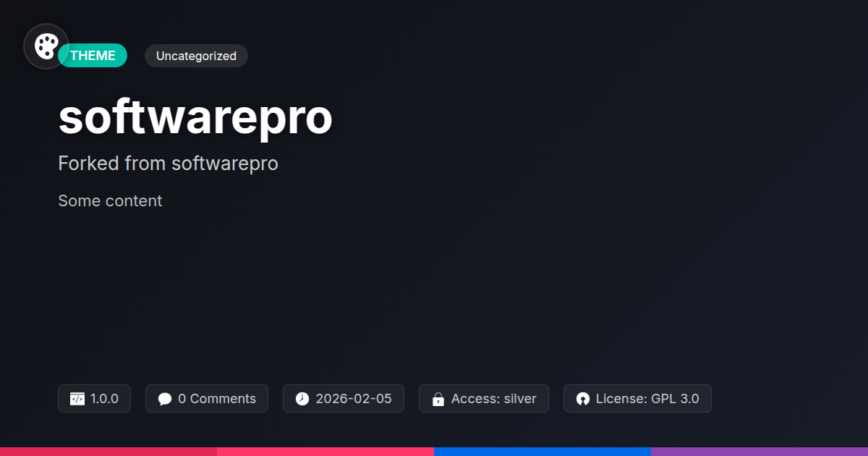The width and height of the screenshot is (868, 456).
Task: Click the Forked from softwarepro subtitle
Action: [168, 164]
